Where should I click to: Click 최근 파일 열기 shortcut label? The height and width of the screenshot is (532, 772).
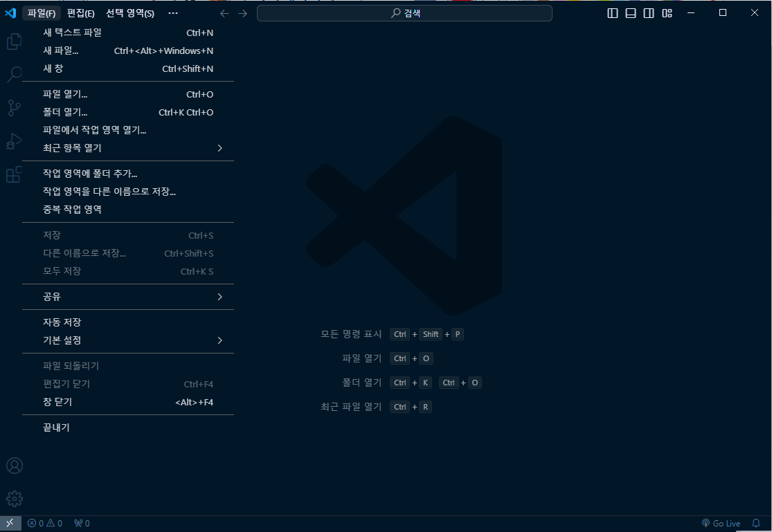coord(351,407)
